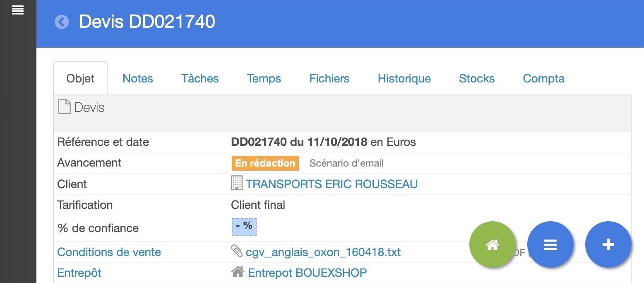Open the Tâches tab
The image size is (644, 283).
click(200, 79)
